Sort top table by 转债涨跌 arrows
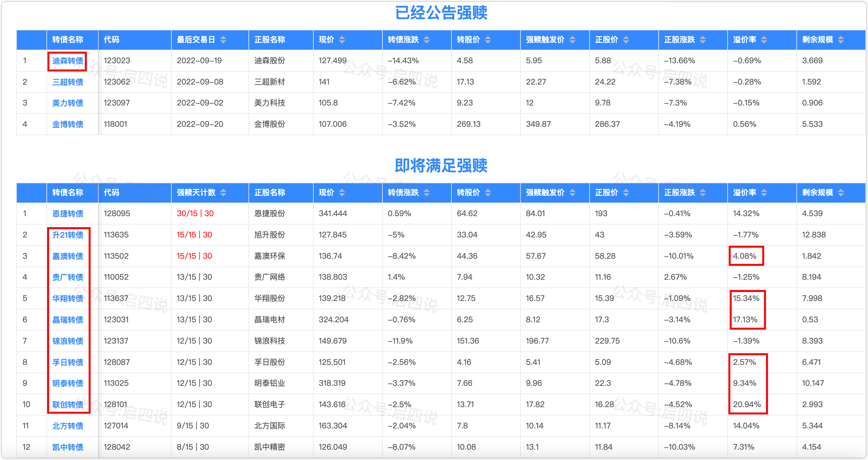868x460 pixels. [x=427, y=40]
